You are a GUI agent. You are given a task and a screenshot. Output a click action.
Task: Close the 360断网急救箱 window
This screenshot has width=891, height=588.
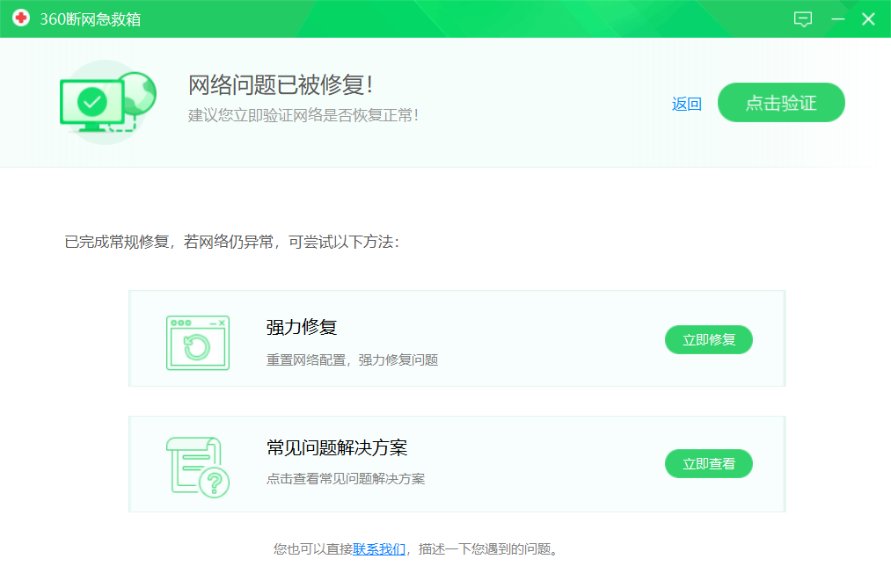pos(868,19)
